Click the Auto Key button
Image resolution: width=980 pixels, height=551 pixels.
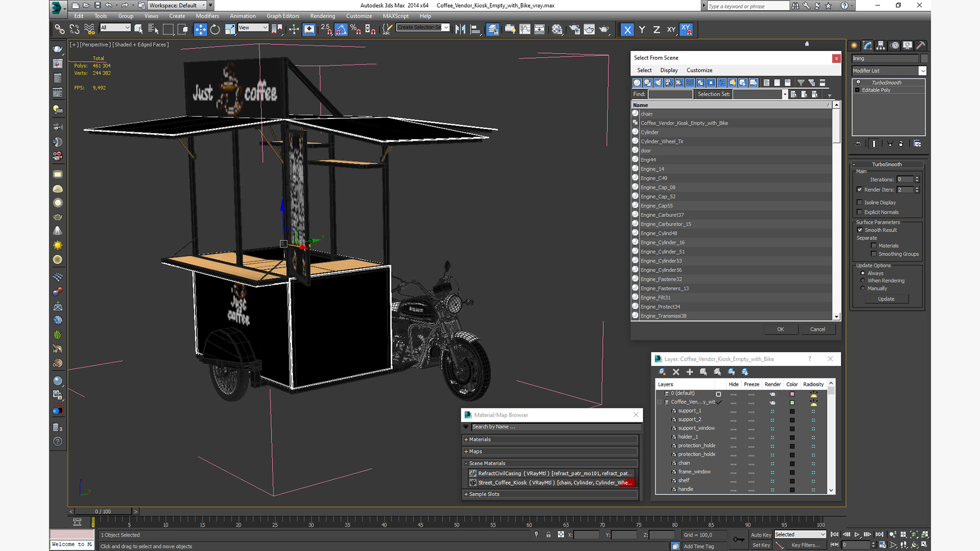point(761,535)
